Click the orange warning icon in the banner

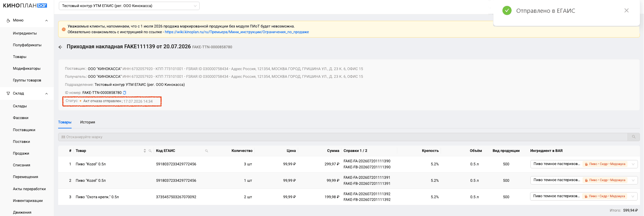(x=64, y=29)
